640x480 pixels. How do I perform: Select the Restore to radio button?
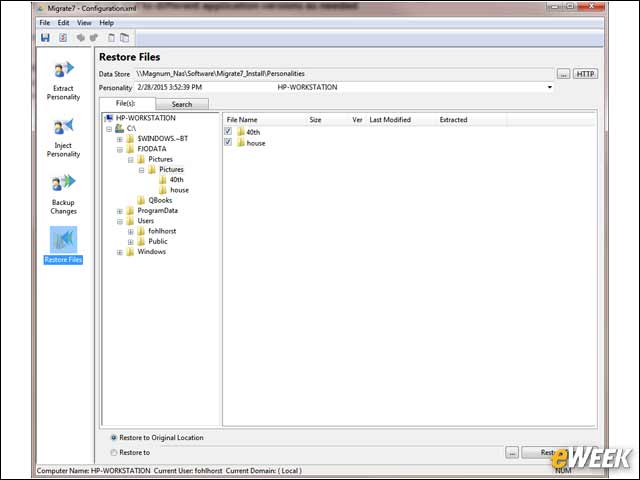tap(114, 452)
